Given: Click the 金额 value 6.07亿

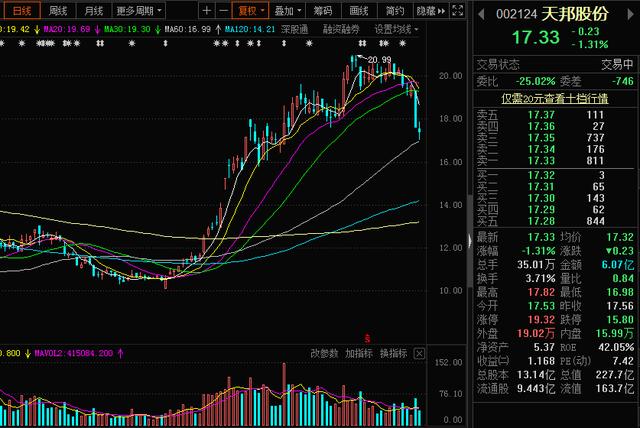Looking at the screenshot, I should 618,265.
